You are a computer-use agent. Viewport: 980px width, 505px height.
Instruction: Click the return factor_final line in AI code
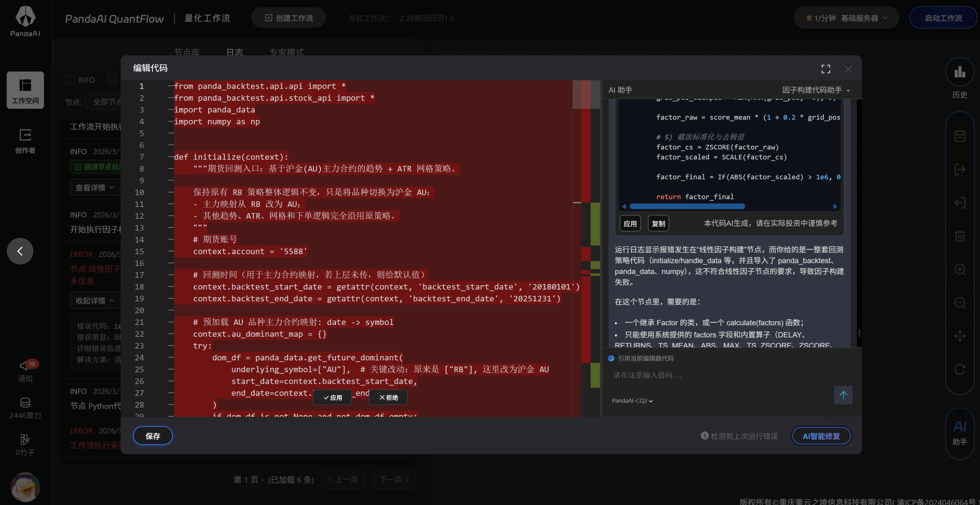(695, 197)
